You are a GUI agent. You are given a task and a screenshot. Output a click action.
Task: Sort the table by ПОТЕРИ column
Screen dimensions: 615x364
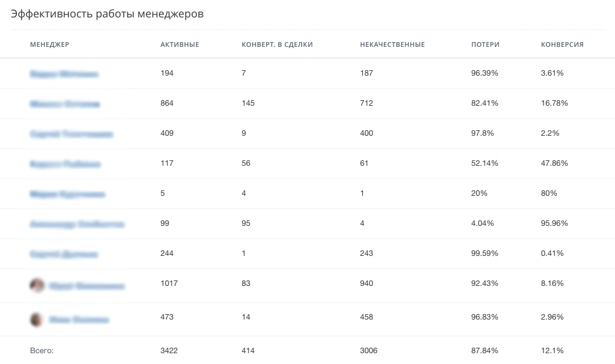click(484, 44)
